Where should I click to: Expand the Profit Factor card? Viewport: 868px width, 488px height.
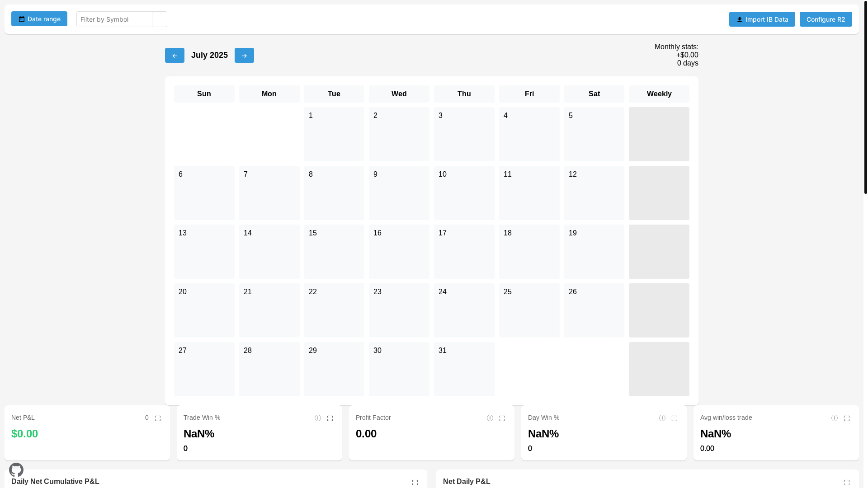point(502,418)
